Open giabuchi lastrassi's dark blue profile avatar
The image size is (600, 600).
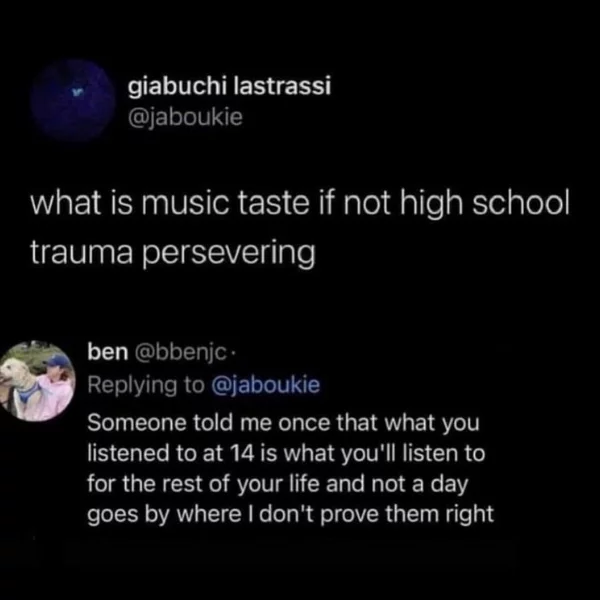pyautogui.click(x=73, y=101)
